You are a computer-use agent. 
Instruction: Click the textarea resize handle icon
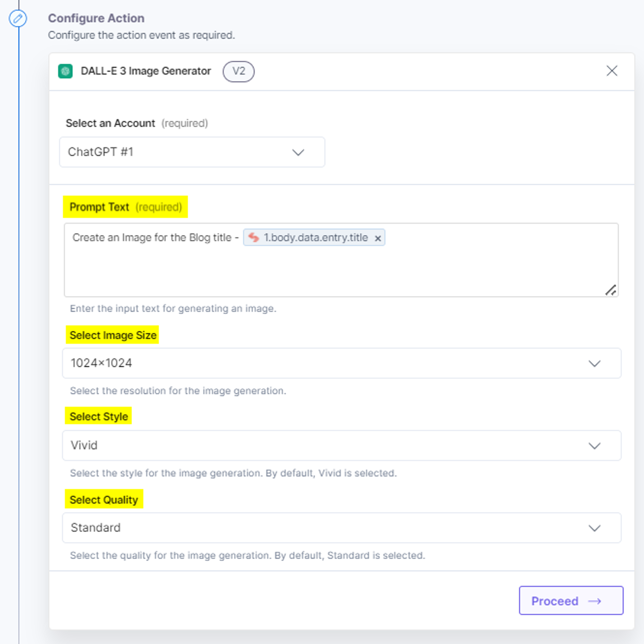click(611, 290)
